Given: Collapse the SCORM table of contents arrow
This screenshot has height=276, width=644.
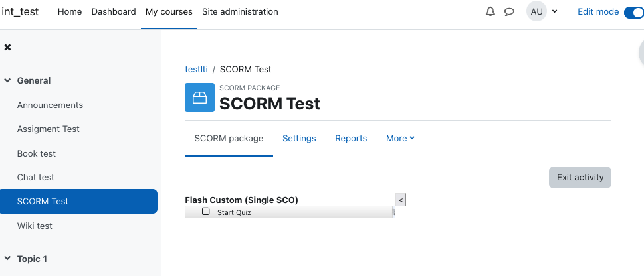Looking at the screenshot, I should click(x=401, y=200).
